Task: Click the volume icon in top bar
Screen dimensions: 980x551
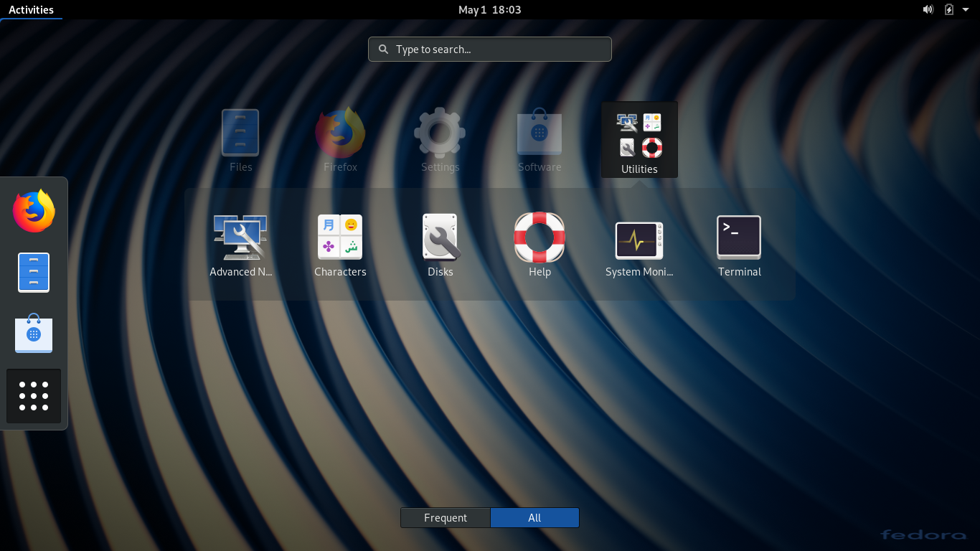Action: coord(928,9)
